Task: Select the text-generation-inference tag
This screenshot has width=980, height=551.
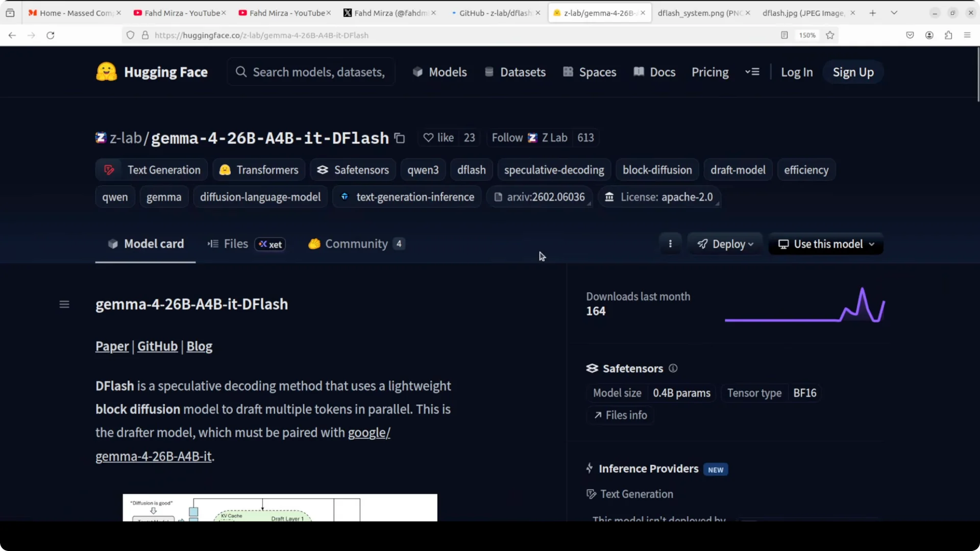Action: pos(407,197)
